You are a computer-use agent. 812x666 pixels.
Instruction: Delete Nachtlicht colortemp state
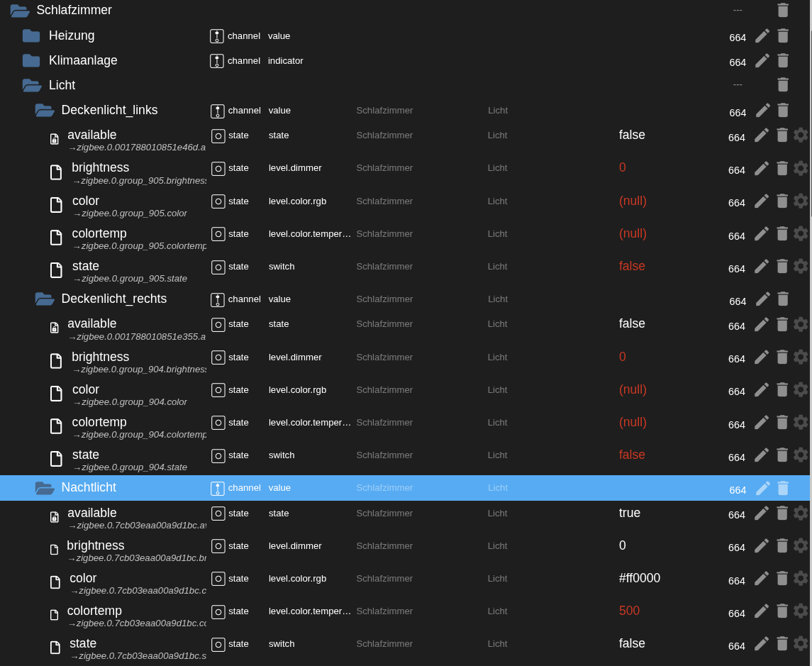(782, 611)
